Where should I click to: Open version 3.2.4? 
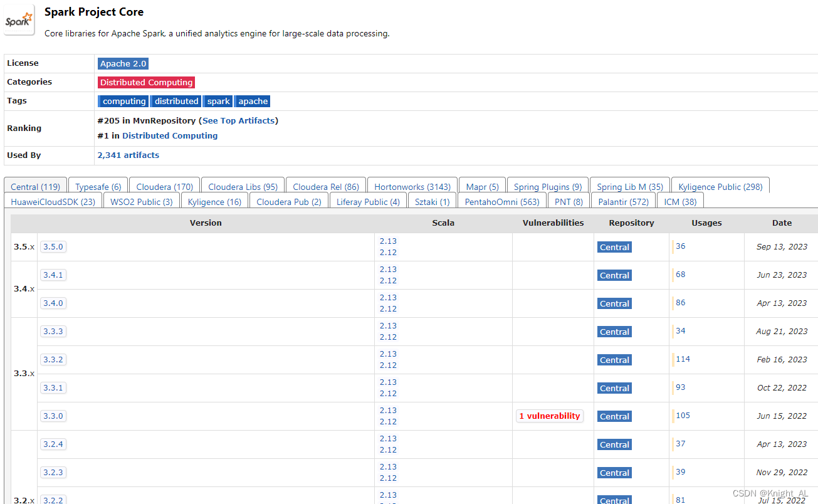coord(53,444)
